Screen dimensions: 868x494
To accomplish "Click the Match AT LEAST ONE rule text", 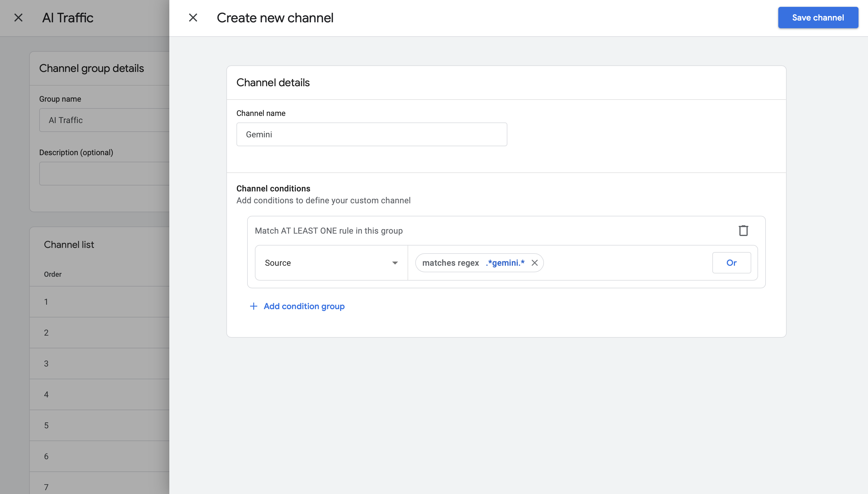I will pos(329,231).
